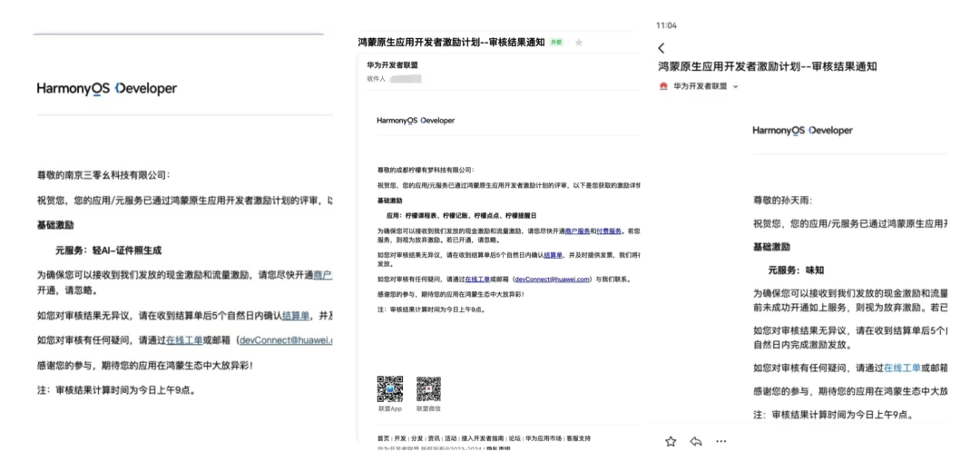The image size is (980, 472).
Task: Open the 接入开发者指南 footer link
Action: click(483, 438)
